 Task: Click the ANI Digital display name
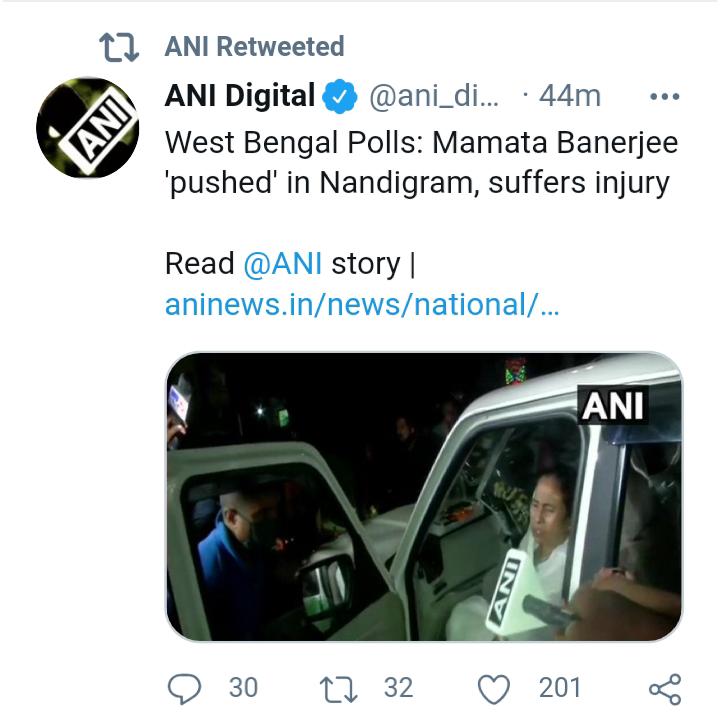(x=240, y=96)
